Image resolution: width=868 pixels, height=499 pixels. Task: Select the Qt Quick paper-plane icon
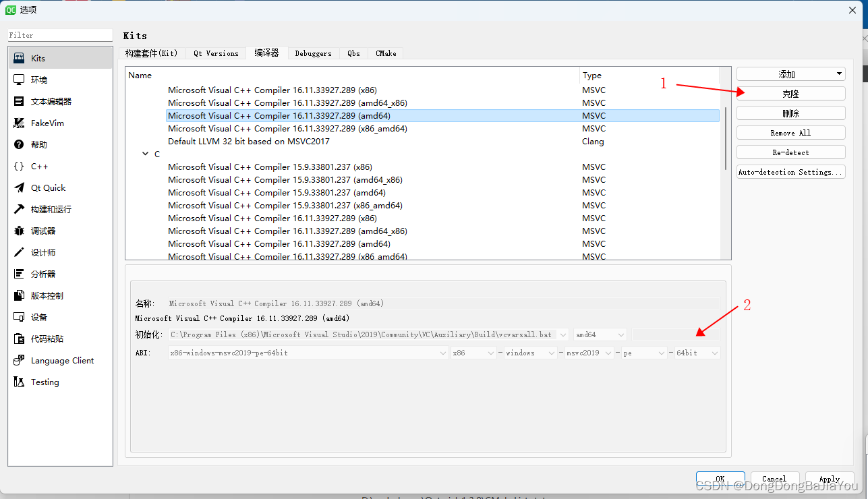click(19, 188)
